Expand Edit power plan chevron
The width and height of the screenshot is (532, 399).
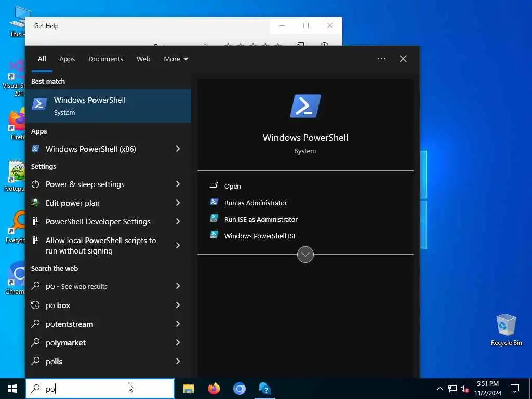[178, 203]
